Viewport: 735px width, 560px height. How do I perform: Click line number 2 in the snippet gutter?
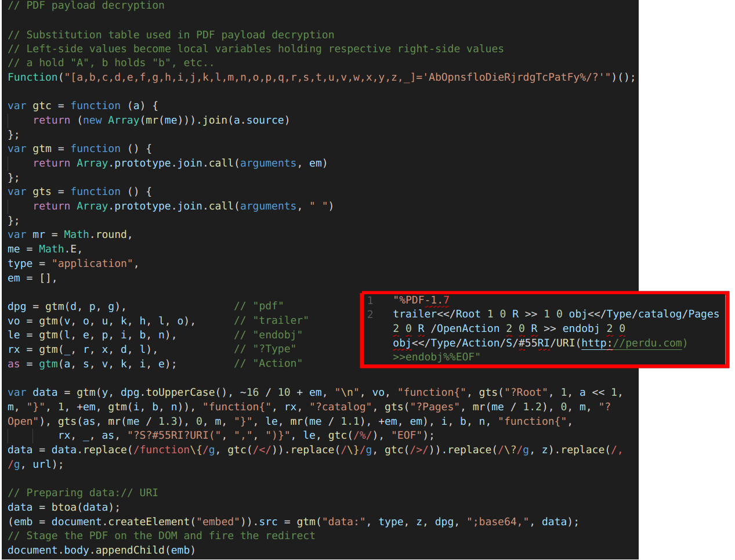pos(370,314)
